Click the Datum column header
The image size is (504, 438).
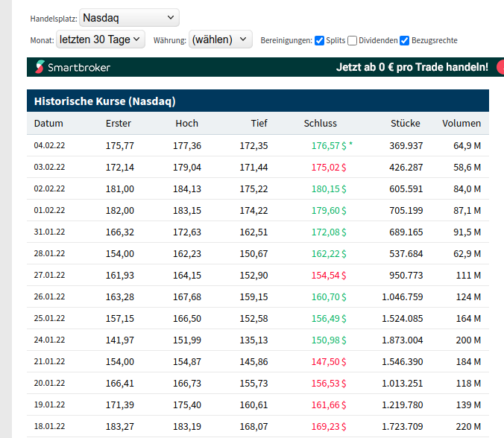(48, 124)
